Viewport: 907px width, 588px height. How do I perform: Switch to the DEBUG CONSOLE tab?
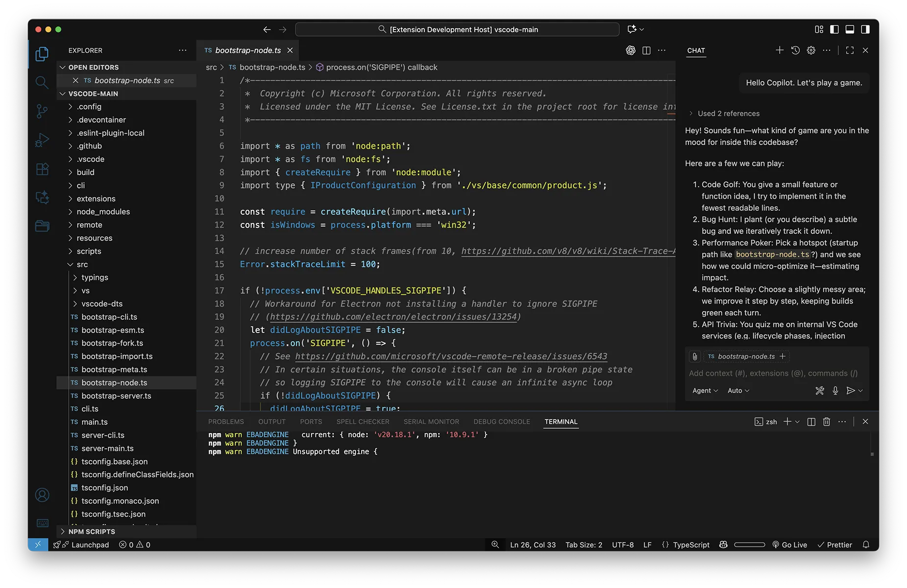pyautogui.click(x=501, y=421)
